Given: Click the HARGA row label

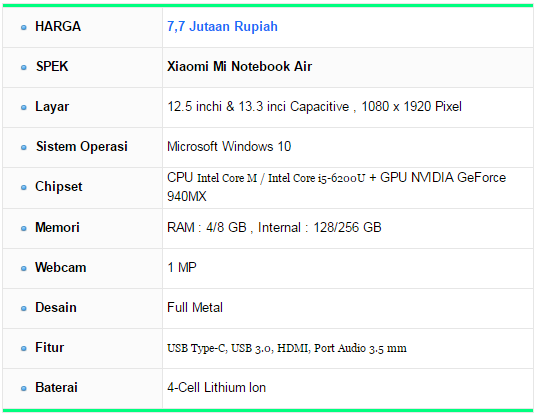Looking at the screenshot, I should click(58, 26).
